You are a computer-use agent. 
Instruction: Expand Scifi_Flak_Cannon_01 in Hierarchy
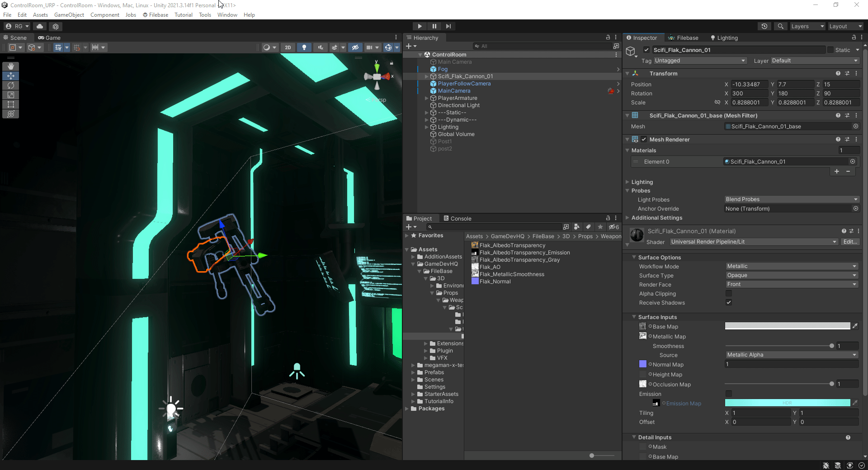click(426, 76)
